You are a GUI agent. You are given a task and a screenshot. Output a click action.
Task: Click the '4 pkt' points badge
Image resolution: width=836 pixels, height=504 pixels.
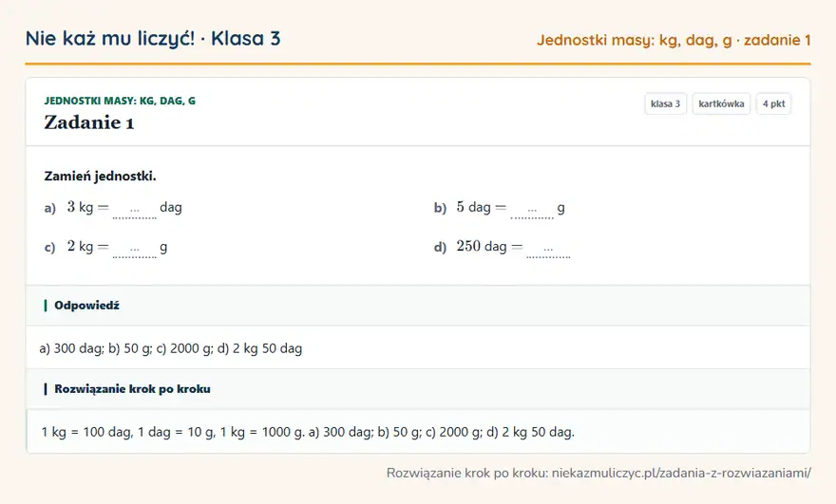pos(773,103)
